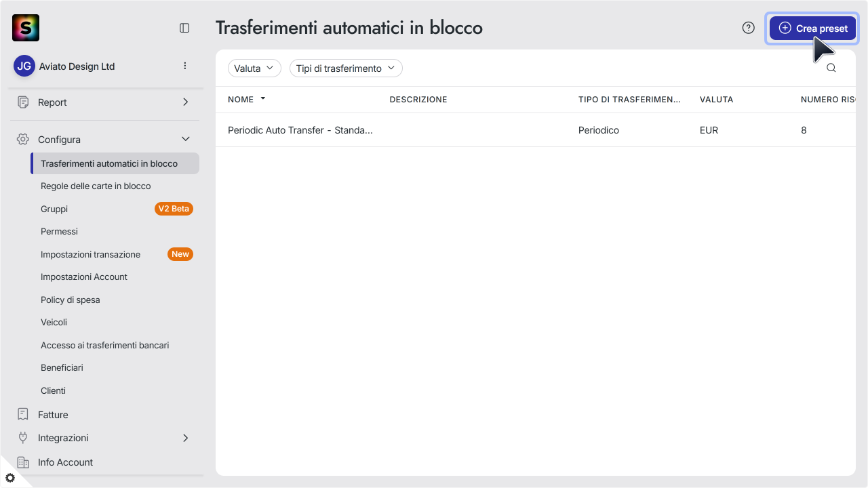Open the Valuta filter dropdown
Viewport: 868px width, 488px height.
pos(254,68)
